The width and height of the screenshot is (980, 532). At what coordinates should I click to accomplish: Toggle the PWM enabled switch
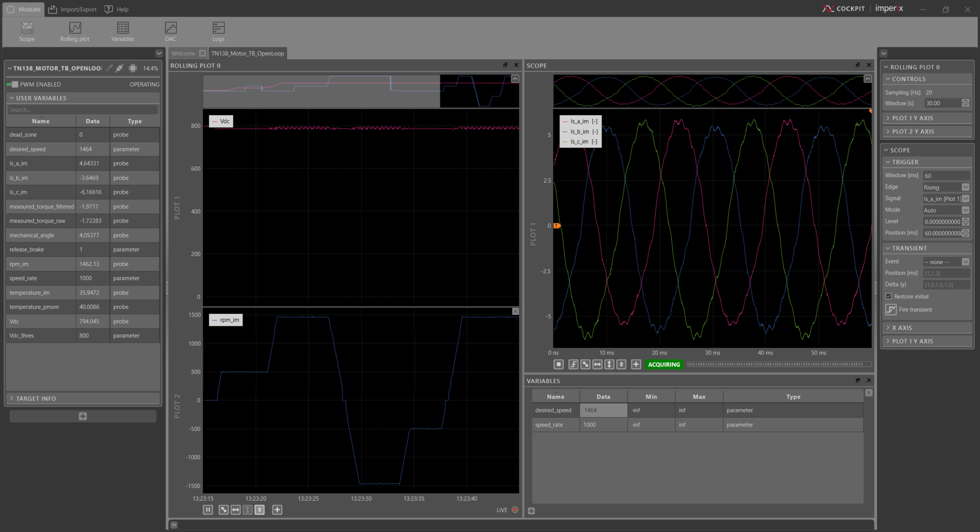point(12,84)
